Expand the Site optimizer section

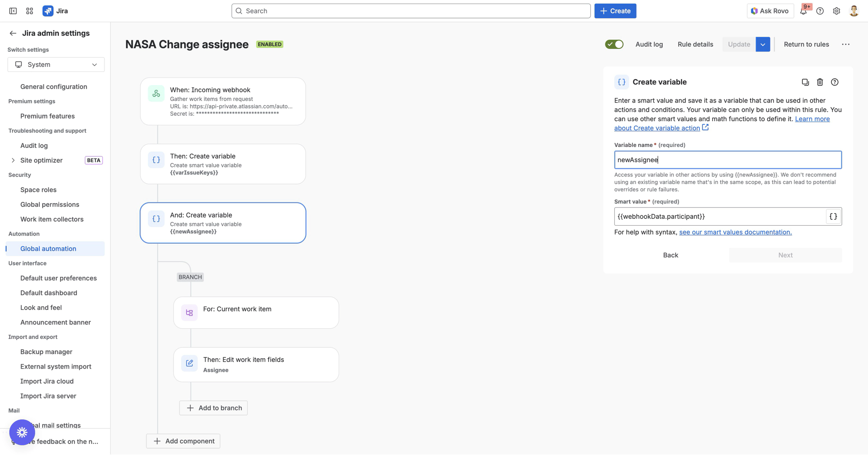point(13,160)
